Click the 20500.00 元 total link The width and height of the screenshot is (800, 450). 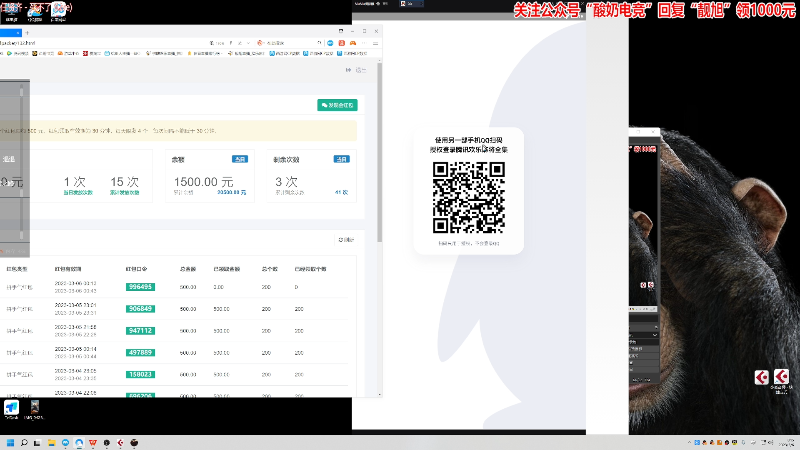tap(232, 192)
